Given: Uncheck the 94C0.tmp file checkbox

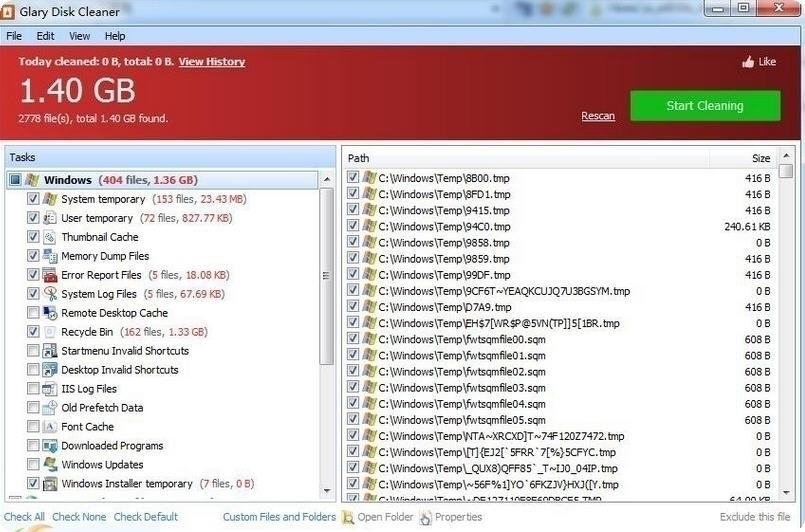Looking at the screenshot, I should point(353,227).
